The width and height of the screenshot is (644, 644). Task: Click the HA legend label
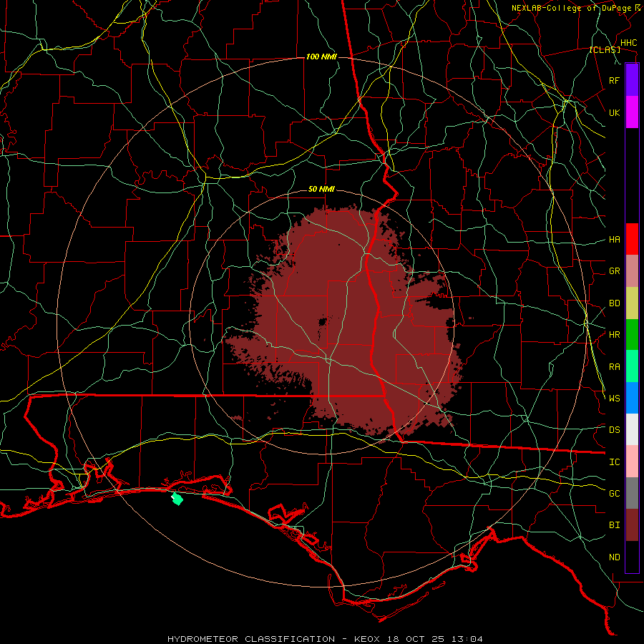click(614, 240)
